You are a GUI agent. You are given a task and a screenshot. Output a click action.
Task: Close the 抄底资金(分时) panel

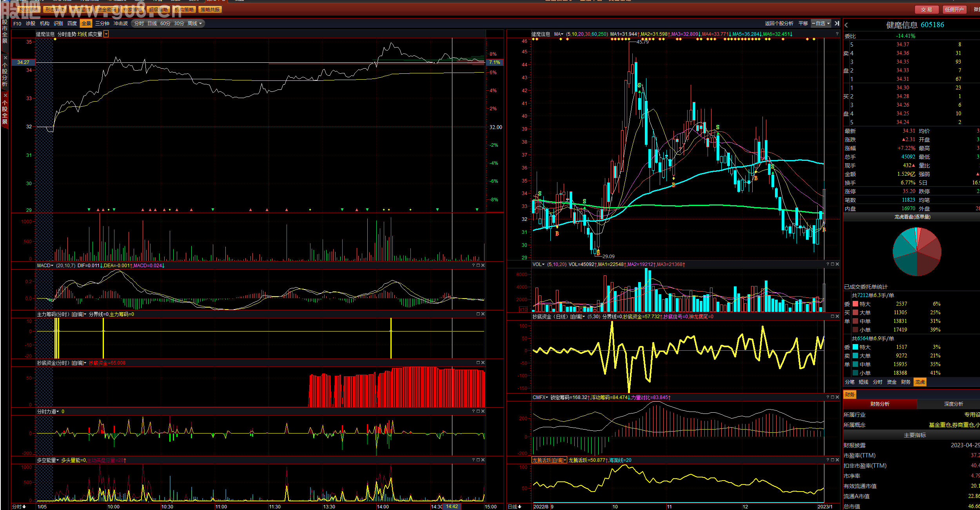point(483,363)
